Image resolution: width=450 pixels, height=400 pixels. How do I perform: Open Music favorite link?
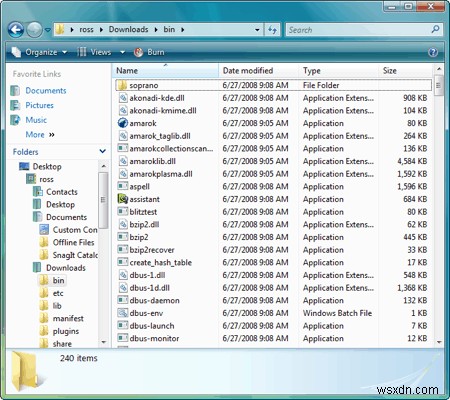pos(36,120)
